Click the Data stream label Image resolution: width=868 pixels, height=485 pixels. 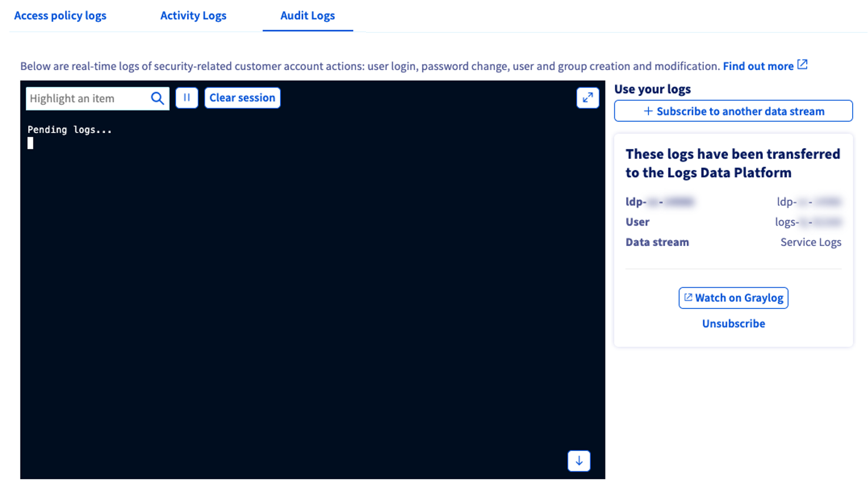click(657, 242)
